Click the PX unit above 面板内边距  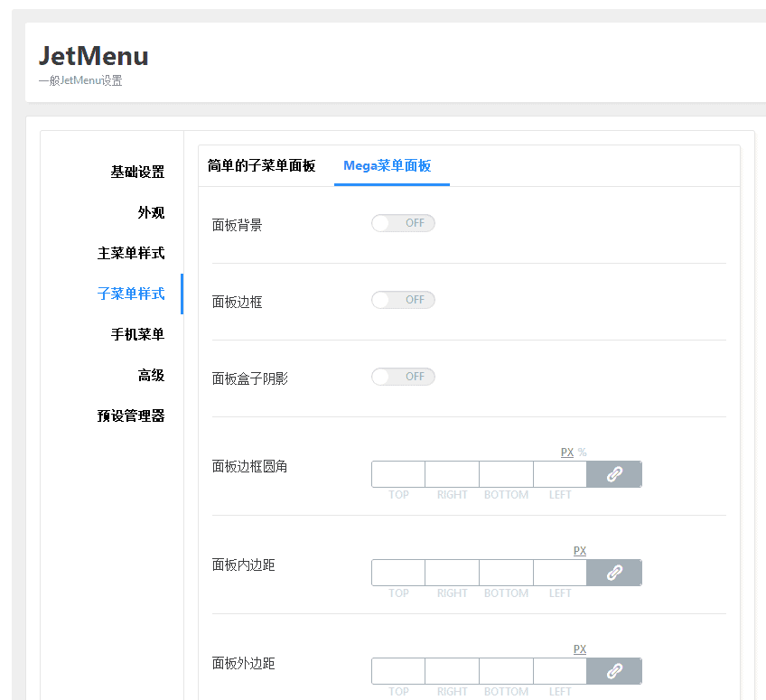580,551
